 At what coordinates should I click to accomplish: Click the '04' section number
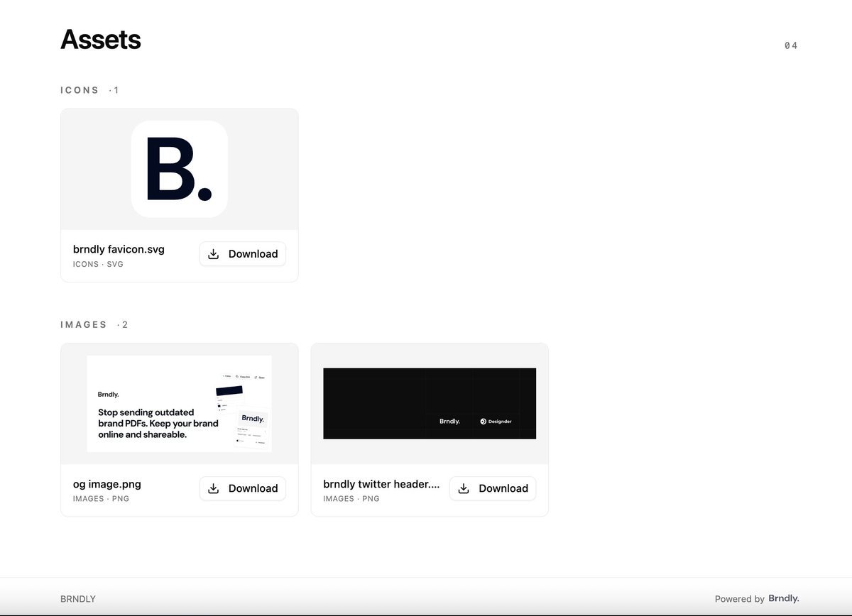[791, 45]
